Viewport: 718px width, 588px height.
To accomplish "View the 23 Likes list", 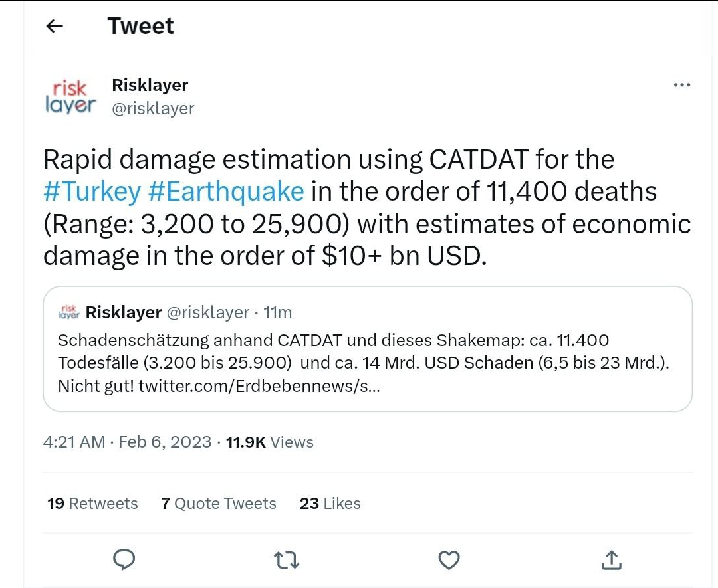I will (330, 504).
